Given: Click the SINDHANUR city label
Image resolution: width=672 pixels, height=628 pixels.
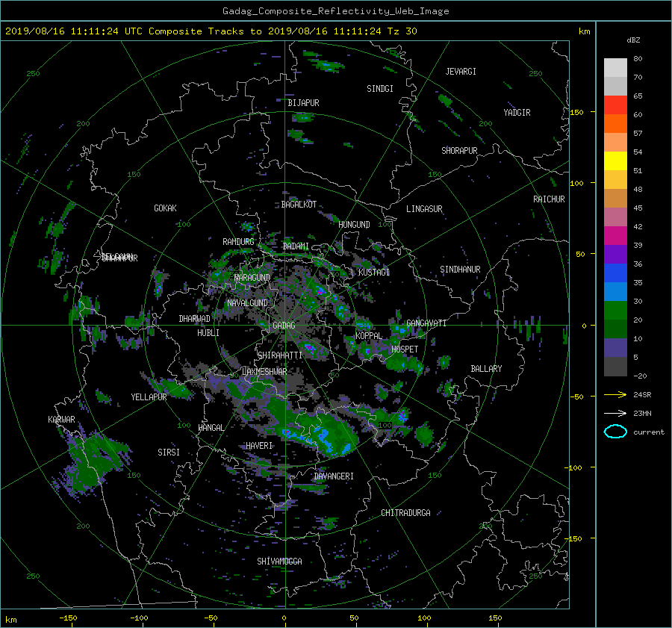Looking at the screenshot, I should [460, 270].
